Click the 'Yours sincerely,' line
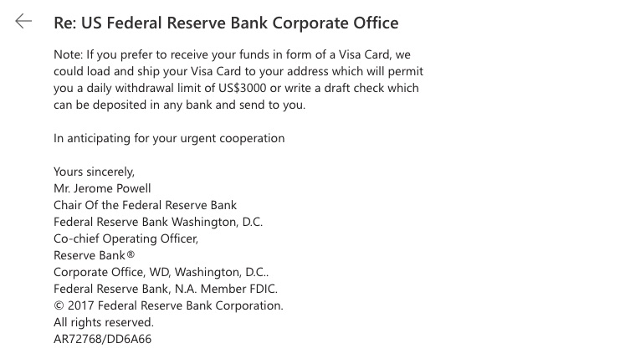 pyautogui.click(x=94, y=172)
